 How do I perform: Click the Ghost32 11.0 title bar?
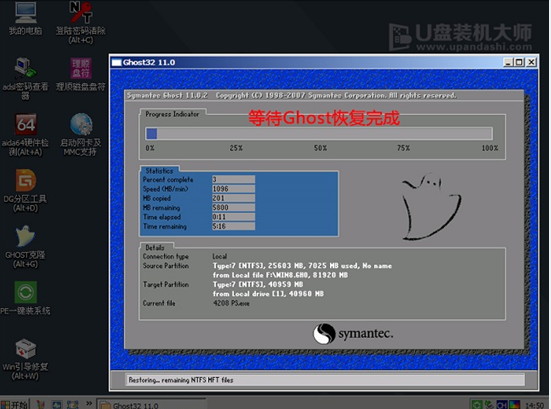point(306,62)
